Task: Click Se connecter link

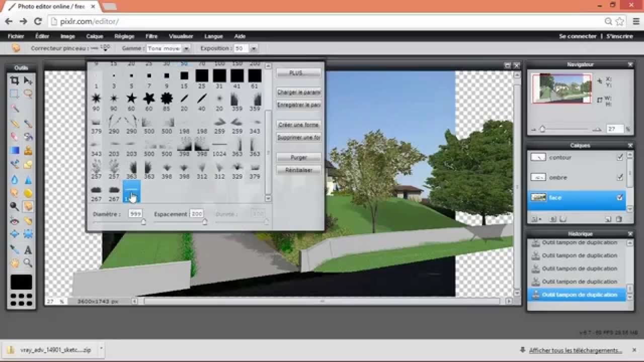Action: coord(578,36)
